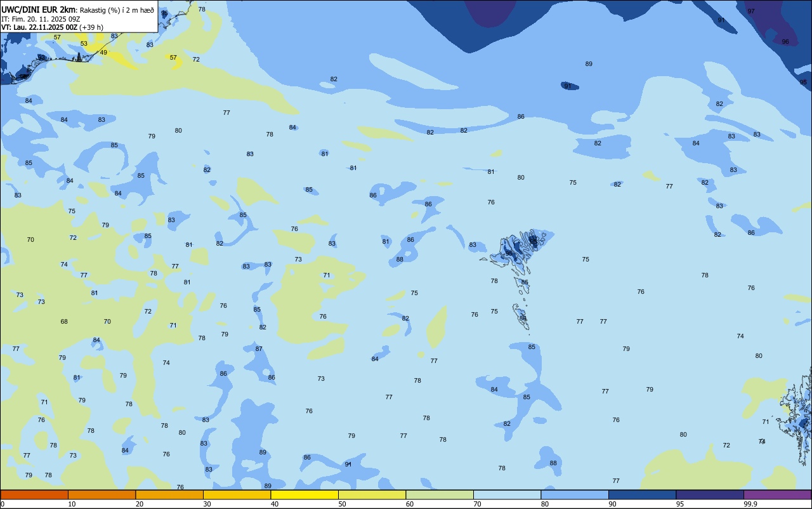Click the '(+39 h)' forecast offset

pyautogui.click(x=91, y=27)
